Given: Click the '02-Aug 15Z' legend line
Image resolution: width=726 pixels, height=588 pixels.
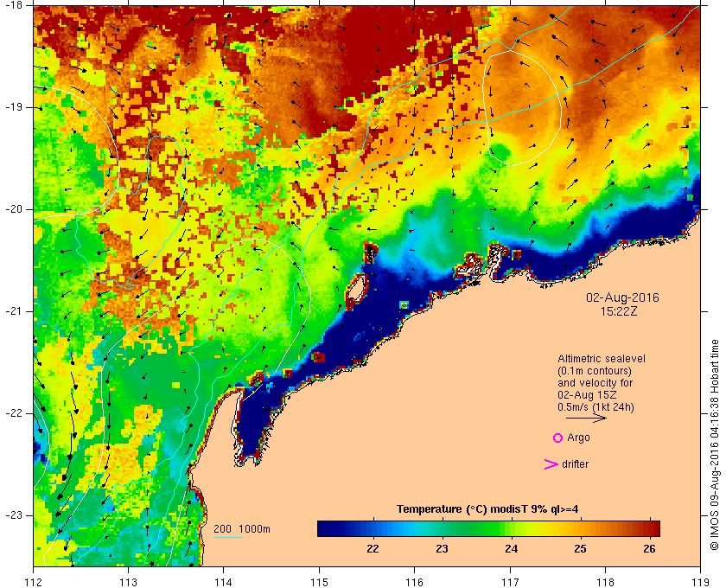Looking at the screenshot, I should point(587,395).
